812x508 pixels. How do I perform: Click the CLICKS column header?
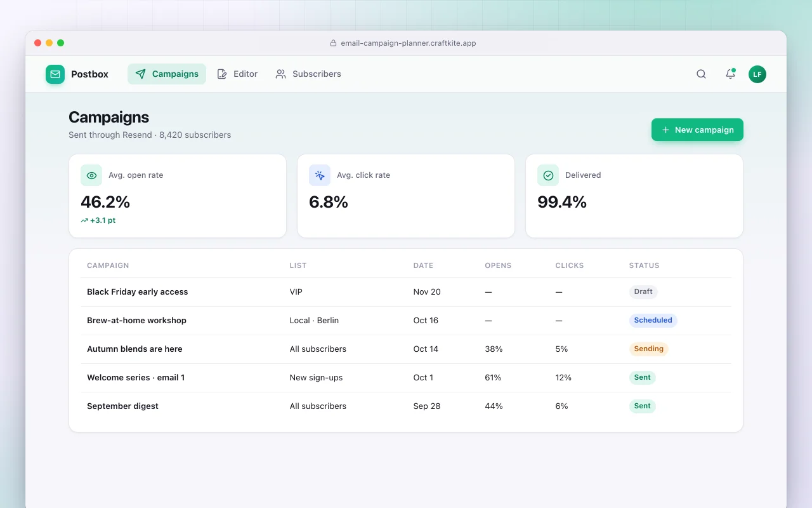tap(570, 265)
